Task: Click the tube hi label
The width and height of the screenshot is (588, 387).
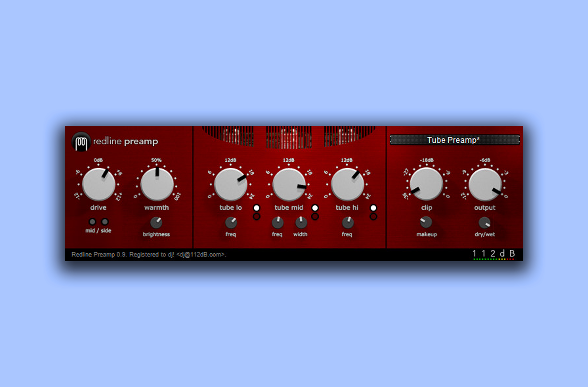Action: tap(347, 208)
